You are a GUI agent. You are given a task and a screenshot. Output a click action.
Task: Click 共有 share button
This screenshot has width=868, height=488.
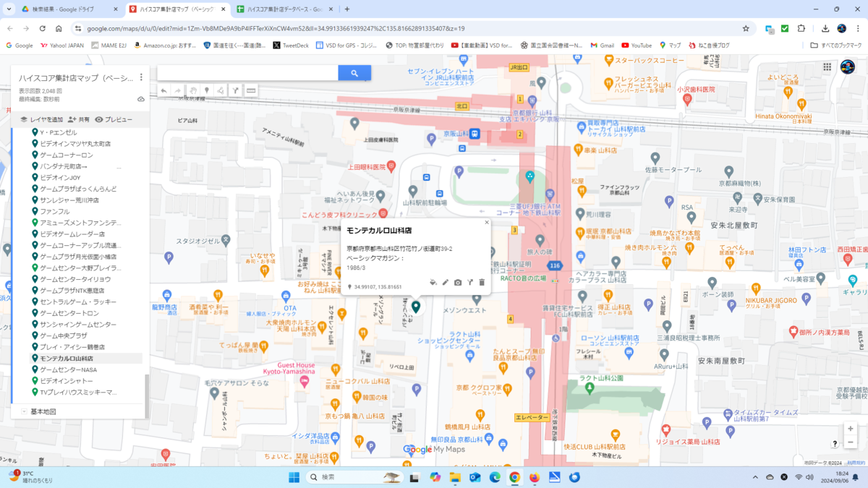79,119
